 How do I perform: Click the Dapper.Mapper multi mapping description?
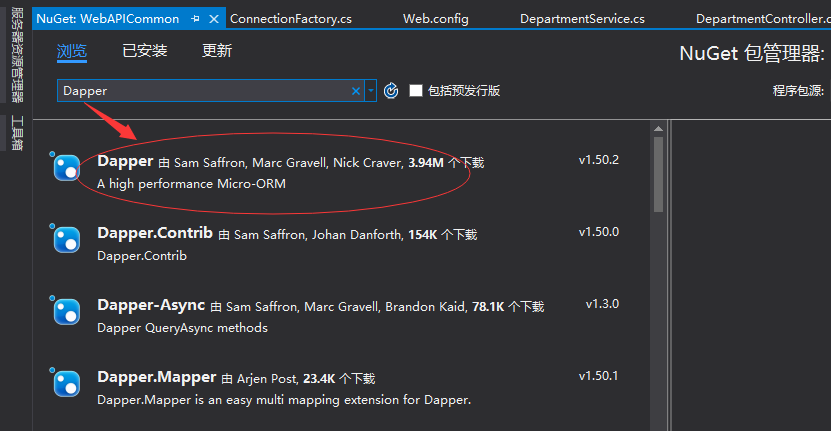pos(284,400)
